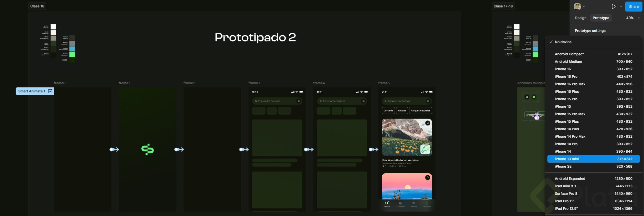Click connection arrow from frame3 to frame4
Image resolution: width=644 pixels, height=216 pixels.
(x=309, y=150)
